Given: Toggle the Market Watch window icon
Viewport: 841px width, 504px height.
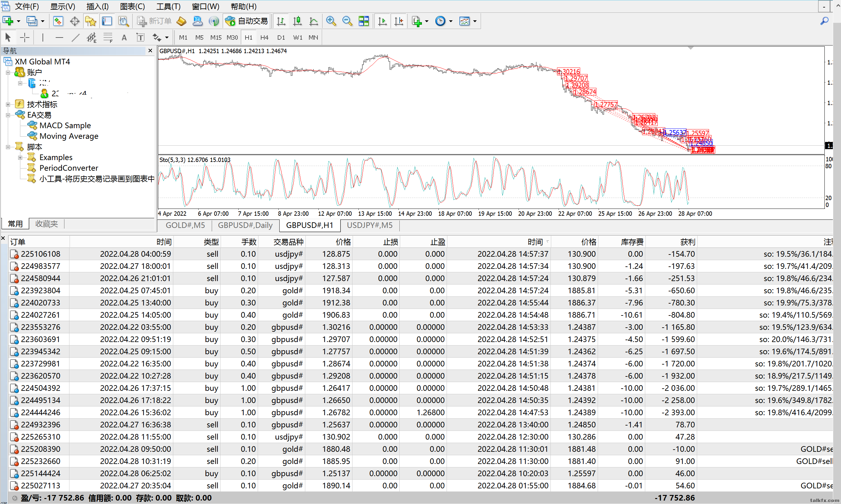Looking at the screenshot, I should click(58, 21).
